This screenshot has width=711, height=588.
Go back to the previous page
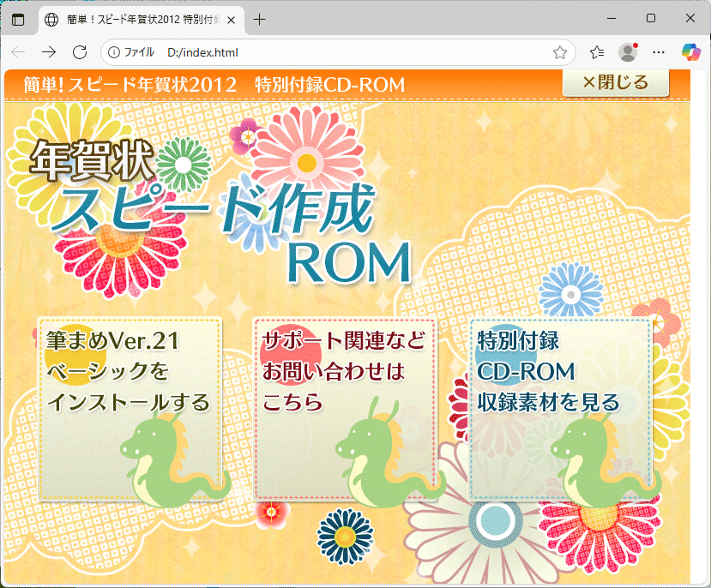point(17,52)
